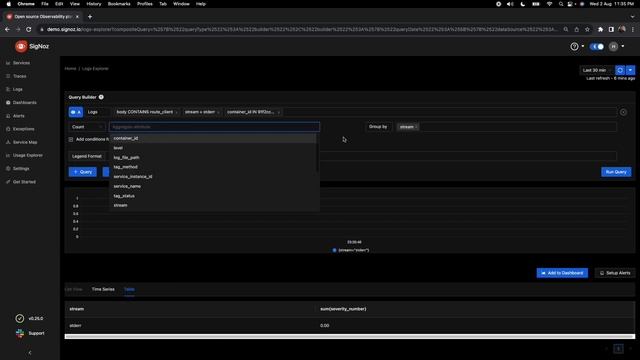Click Add to Dashboard button

562,273
